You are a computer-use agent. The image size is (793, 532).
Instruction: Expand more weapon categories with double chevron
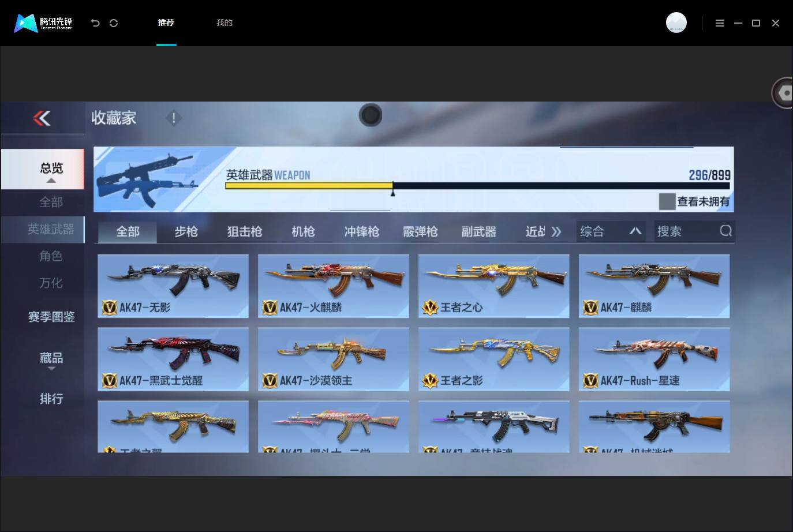(x=556, y=231)
